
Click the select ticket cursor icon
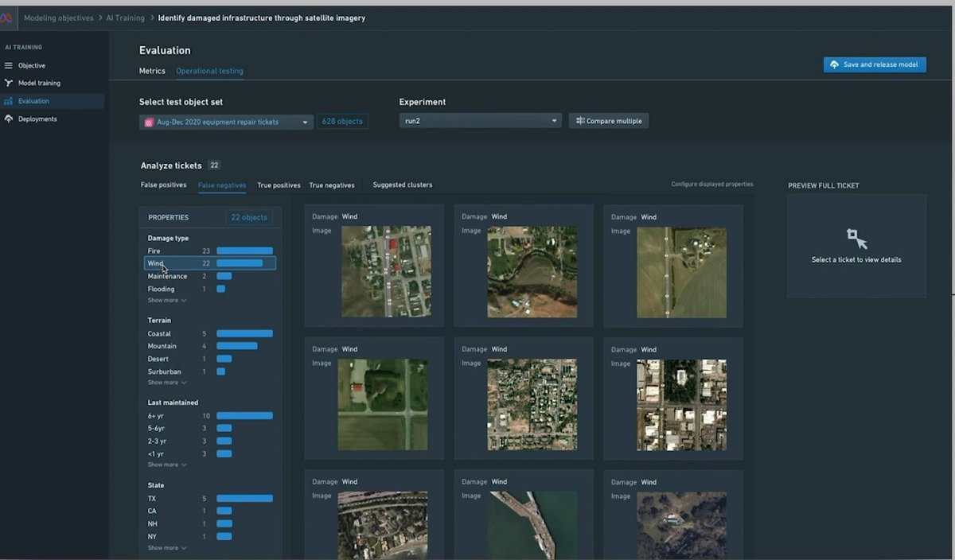click(856, 239)
